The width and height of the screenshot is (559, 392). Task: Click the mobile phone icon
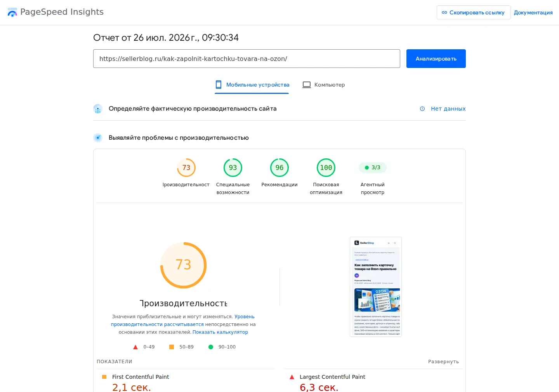click(219, 85)
